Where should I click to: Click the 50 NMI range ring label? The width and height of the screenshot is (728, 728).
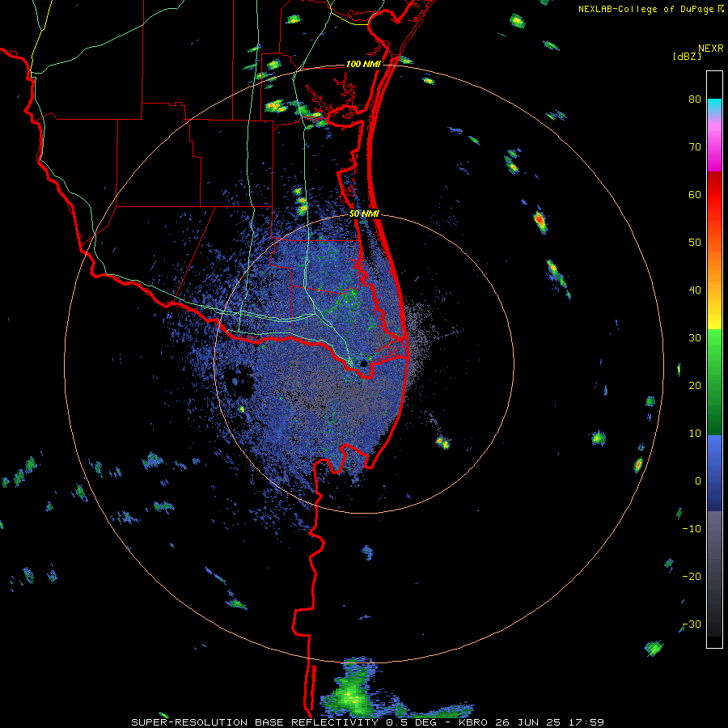(365, 214)
